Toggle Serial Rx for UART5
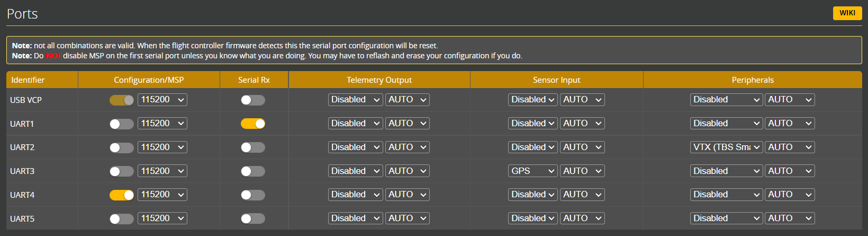Image resolution: width=868 pixels, height=236 pixels. [x=253, y=218]
